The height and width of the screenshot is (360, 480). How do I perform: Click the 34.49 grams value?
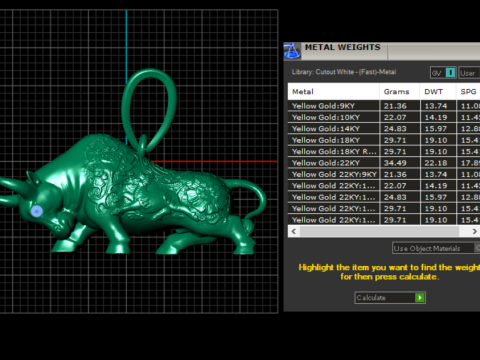coord(395,163)
